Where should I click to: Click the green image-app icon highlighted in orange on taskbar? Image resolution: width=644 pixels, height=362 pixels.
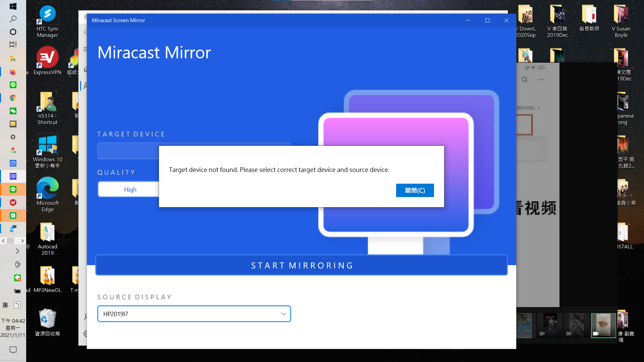click(x=13, y=216)
